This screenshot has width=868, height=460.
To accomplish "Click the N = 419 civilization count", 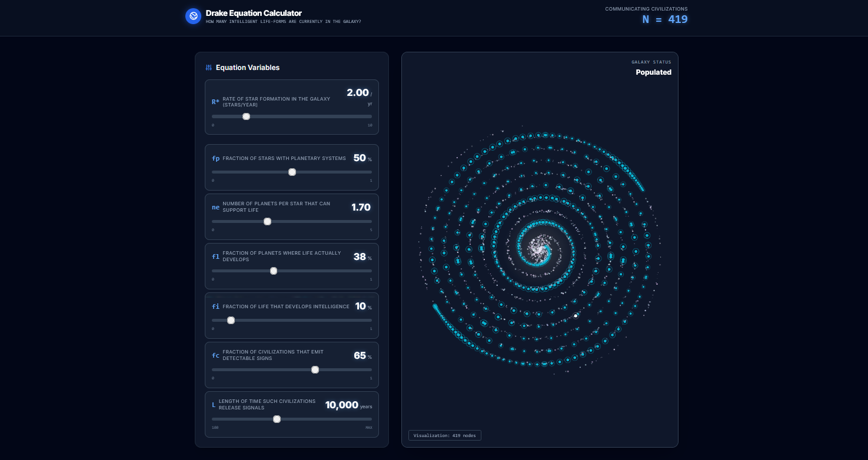I will (x=665, y=19).
